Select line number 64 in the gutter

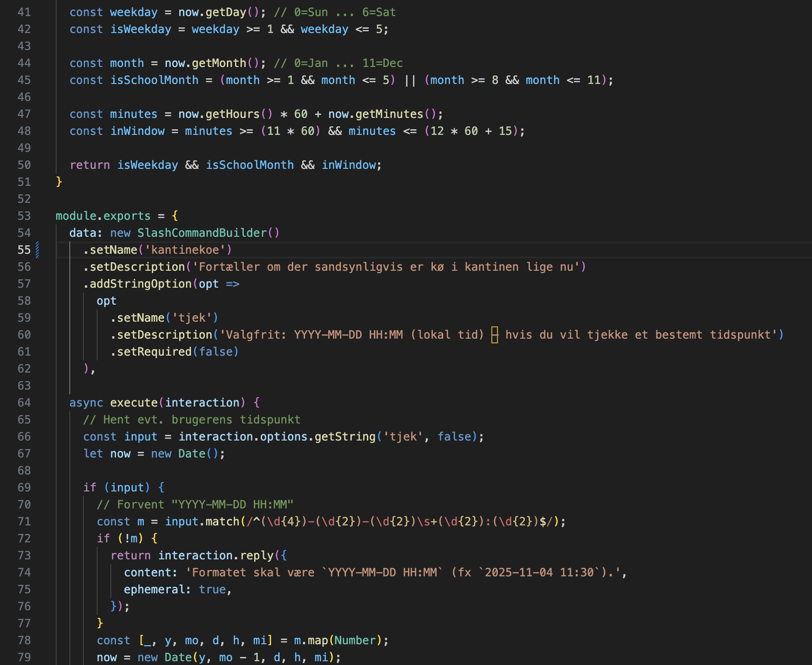24,403
